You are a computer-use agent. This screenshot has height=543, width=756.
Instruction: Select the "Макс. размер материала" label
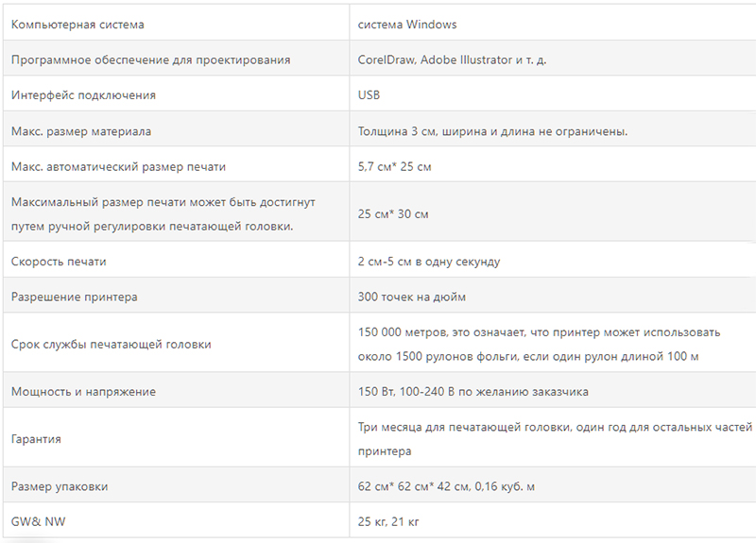point(80,131)
